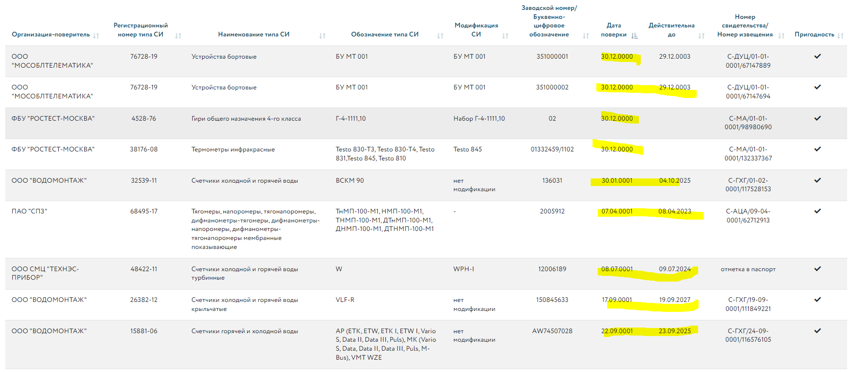Click the Пригодность column header label
This screenshot has width=868, height=372.
pos(814,35)
